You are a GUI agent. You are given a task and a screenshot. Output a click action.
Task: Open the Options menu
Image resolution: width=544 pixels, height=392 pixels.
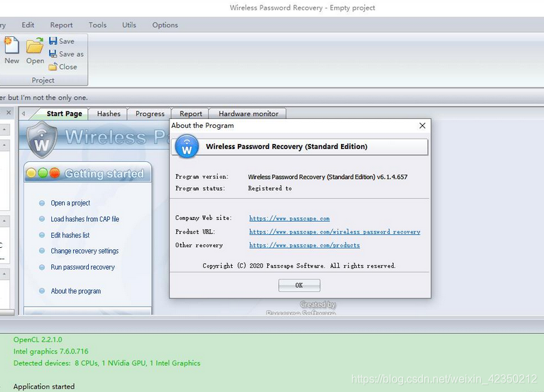(x=165, y=25)
